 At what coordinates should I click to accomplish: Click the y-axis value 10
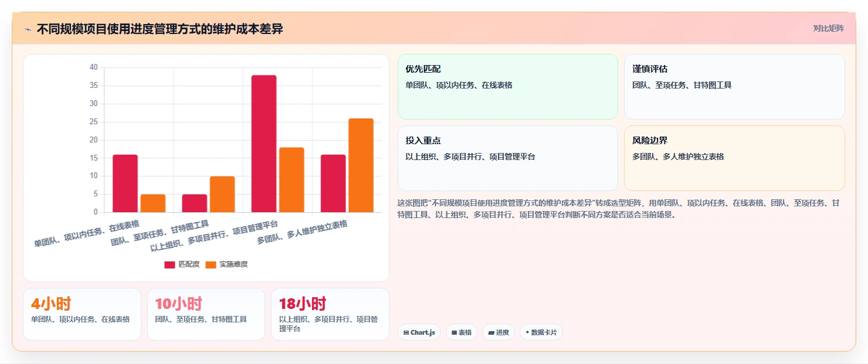pyautogui.click(x=94, y=176)
